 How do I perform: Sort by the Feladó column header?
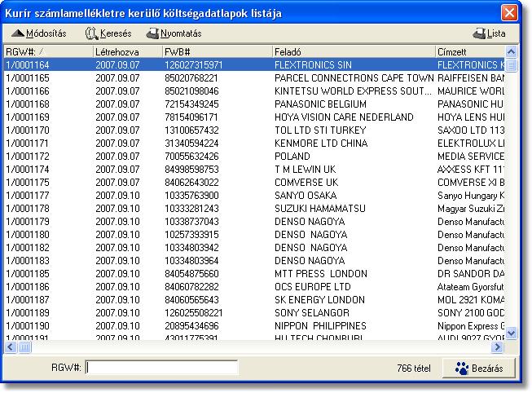(354, 51)
